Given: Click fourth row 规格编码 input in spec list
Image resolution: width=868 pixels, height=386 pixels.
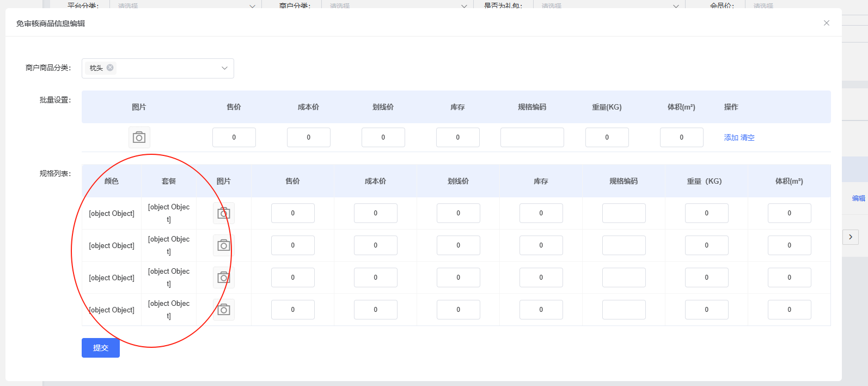Looking at the screenshot, I should tap(624, 310).
